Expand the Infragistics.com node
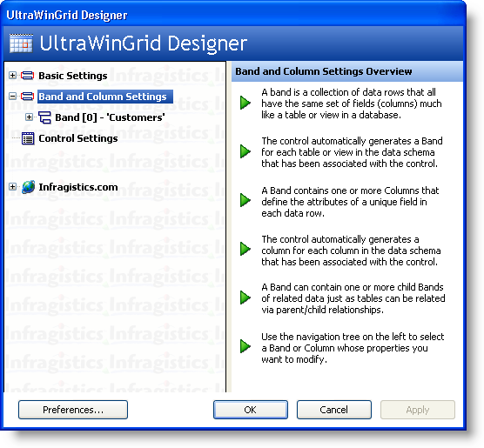This screenshot has height=448, width=484. (12, 187)
